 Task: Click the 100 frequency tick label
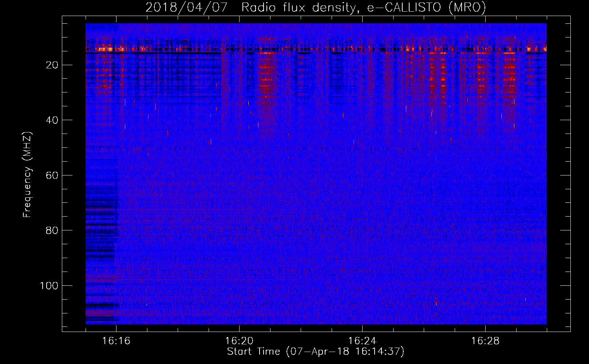point(49,286)
